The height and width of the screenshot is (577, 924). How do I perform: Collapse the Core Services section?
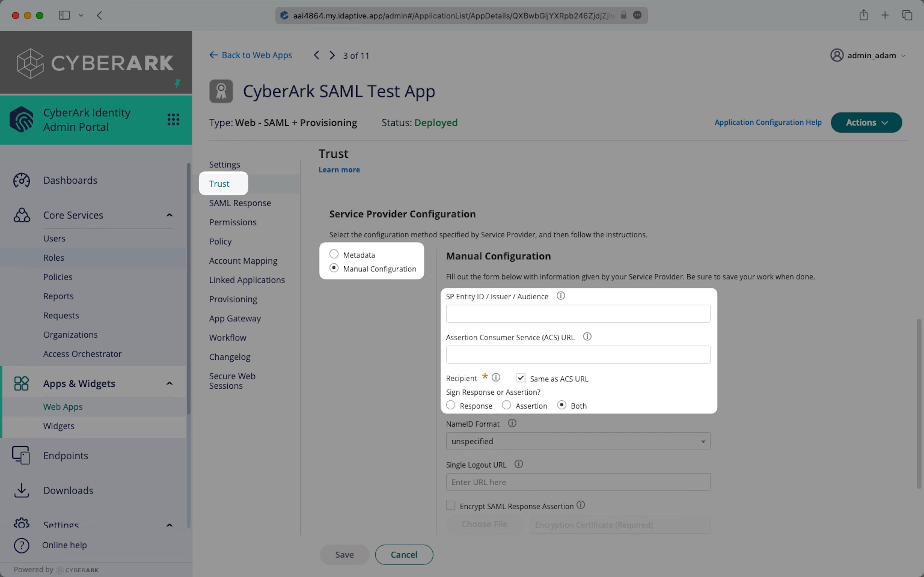pyautogui.click(x=169, y=215)
